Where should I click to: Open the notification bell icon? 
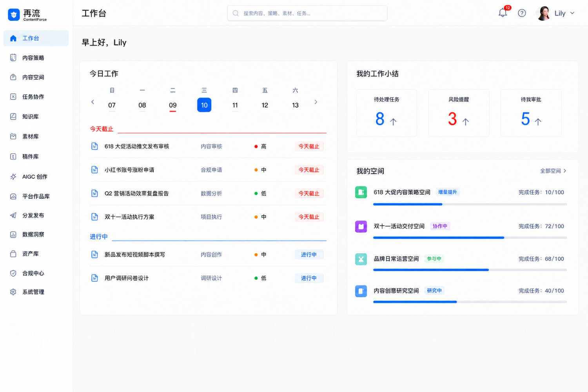[x=503, y=13]
